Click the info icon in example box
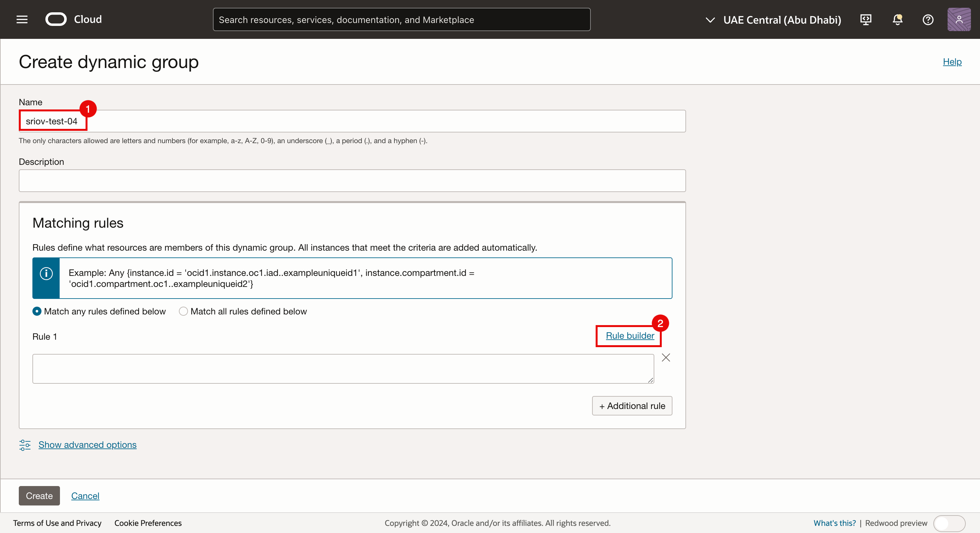This screenshot has width=980, height=533. pos(46,274)
